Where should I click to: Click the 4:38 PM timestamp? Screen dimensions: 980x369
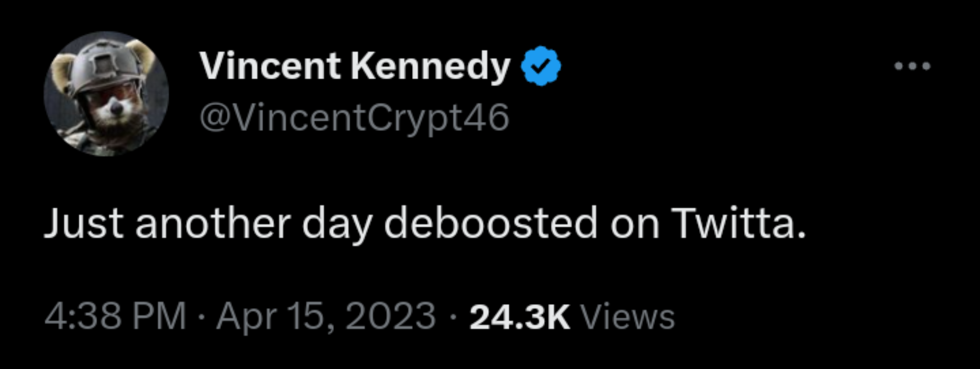[x=115, y=316]
